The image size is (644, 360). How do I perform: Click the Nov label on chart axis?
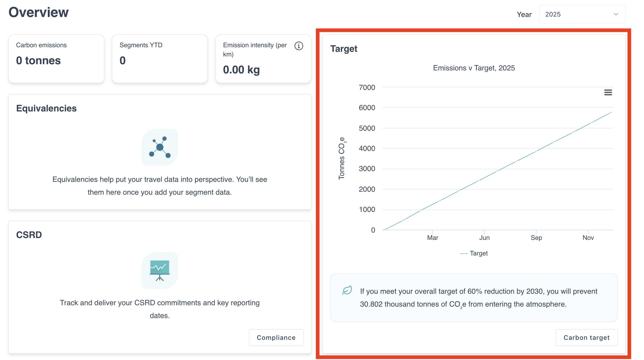(588, 237)
